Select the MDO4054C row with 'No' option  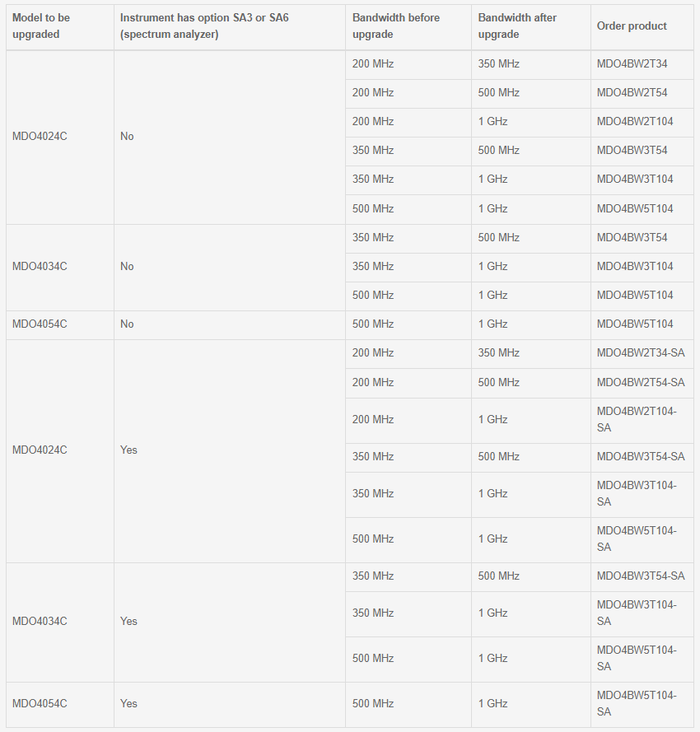pos(350,324)
